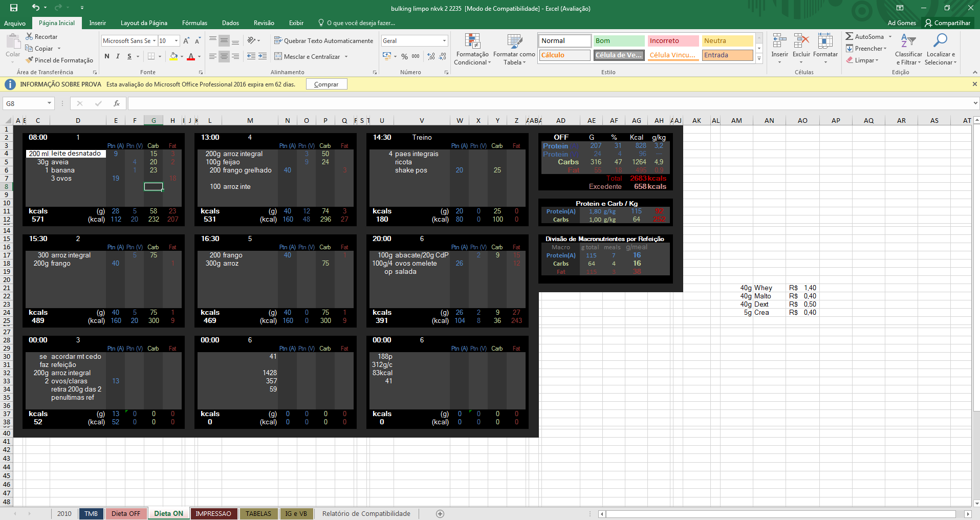
Task: Open the Fórmulas ribbon tab
Action: [194, 23]
